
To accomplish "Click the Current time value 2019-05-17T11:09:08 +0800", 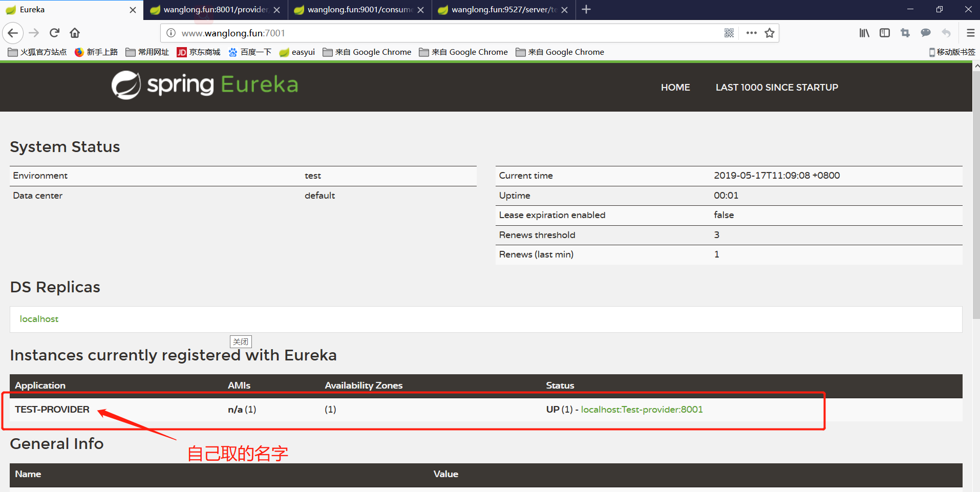I will point(777,176).
